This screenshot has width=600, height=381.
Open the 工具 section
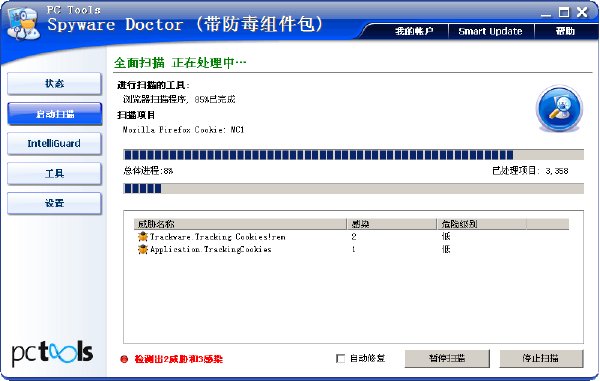coord(54,174)
